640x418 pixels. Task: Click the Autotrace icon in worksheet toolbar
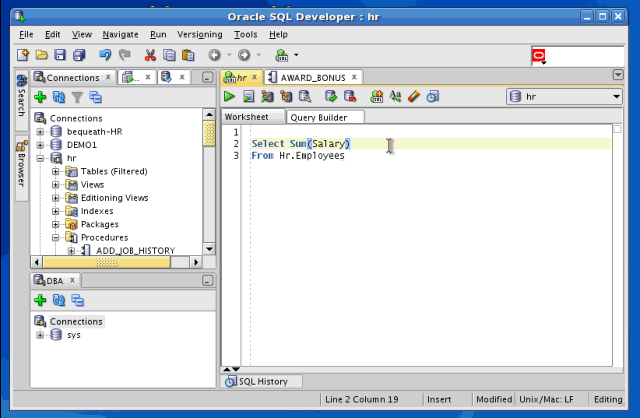point(267,97)
